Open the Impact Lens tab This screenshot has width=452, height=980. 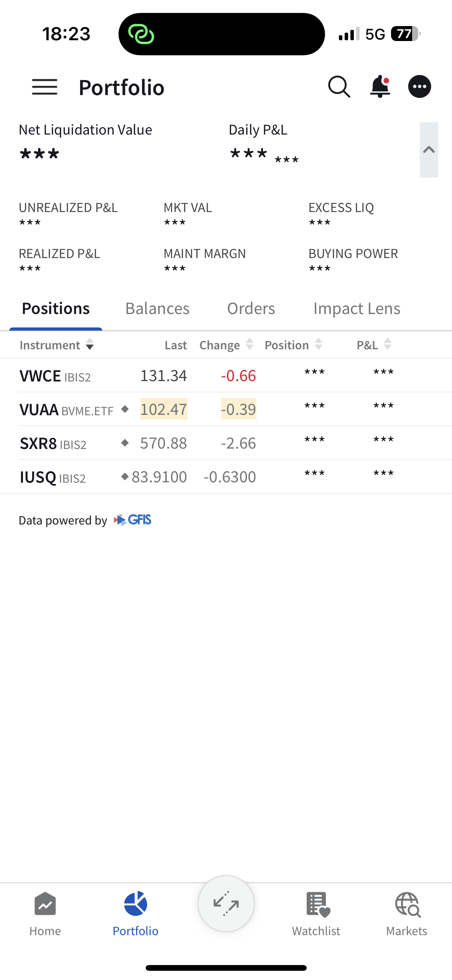(357, 309)
